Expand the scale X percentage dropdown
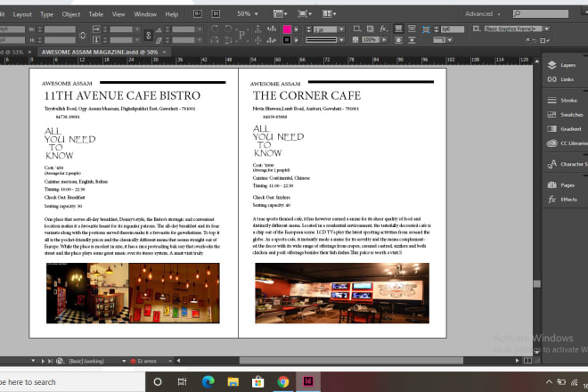 click(137, 29)
